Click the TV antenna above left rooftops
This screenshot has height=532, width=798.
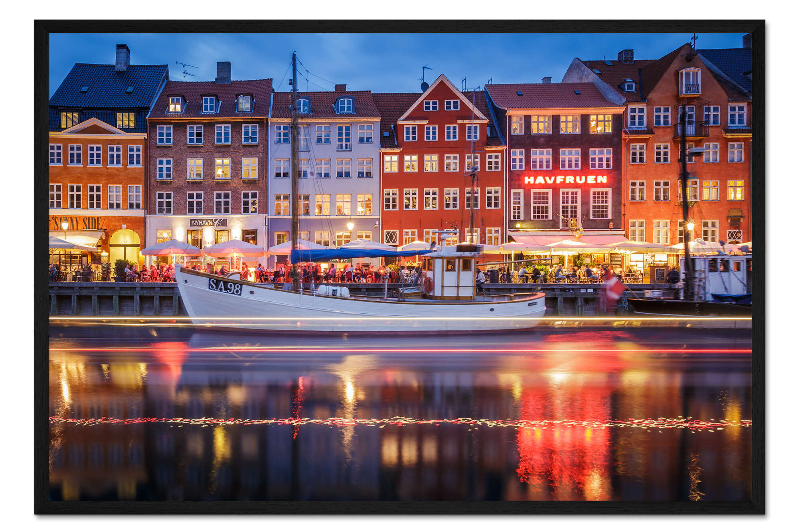(185, 69)
